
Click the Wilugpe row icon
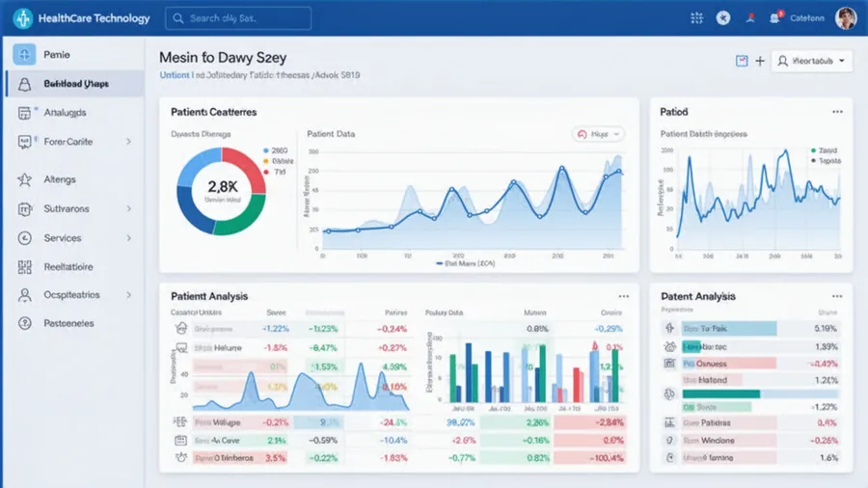[180, 422]
